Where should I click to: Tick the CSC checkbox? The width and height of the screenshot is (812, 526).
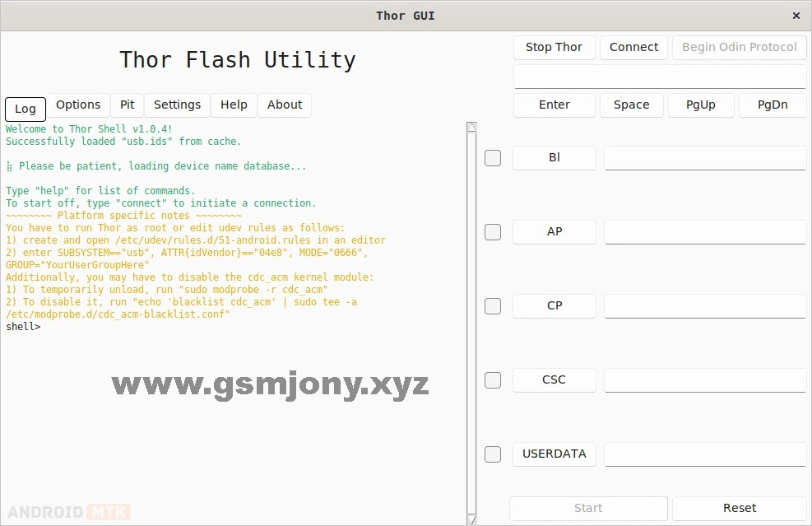[x=493, y=380]
